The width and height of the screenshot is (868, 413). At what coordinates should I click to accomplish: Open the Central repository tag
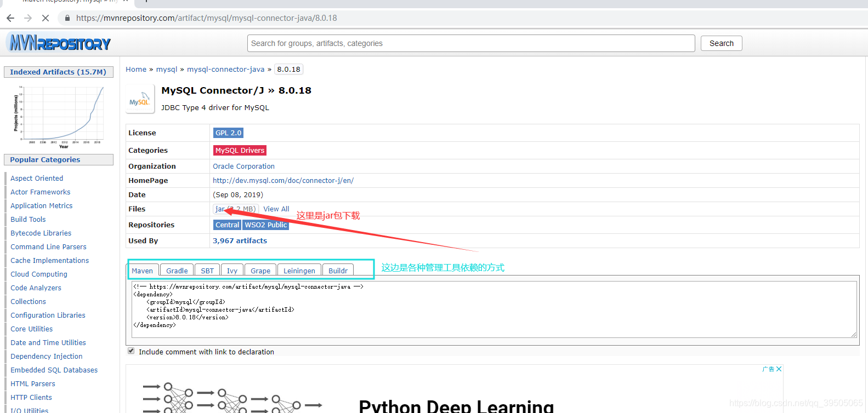pyautogui.click(x=227, y=225)
